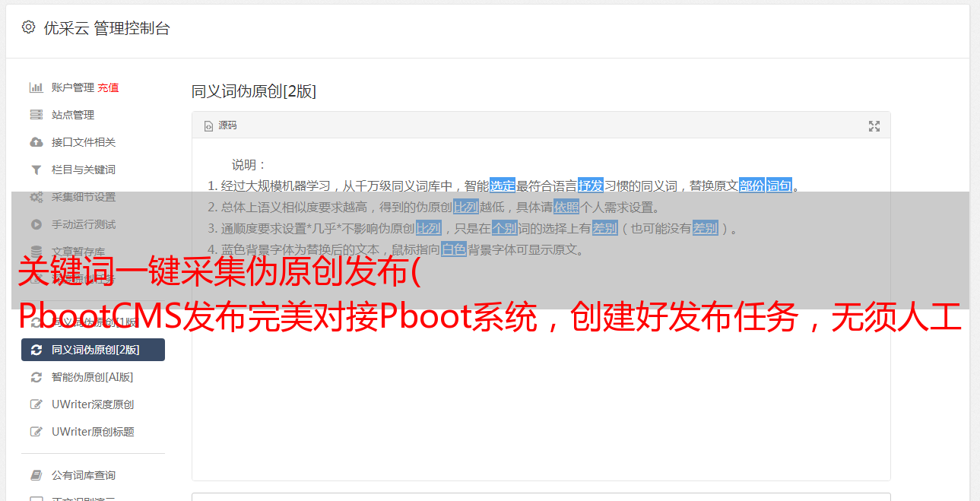
Task: Go to 智能伪原创[AI版] page
Action: pos(92,377)
